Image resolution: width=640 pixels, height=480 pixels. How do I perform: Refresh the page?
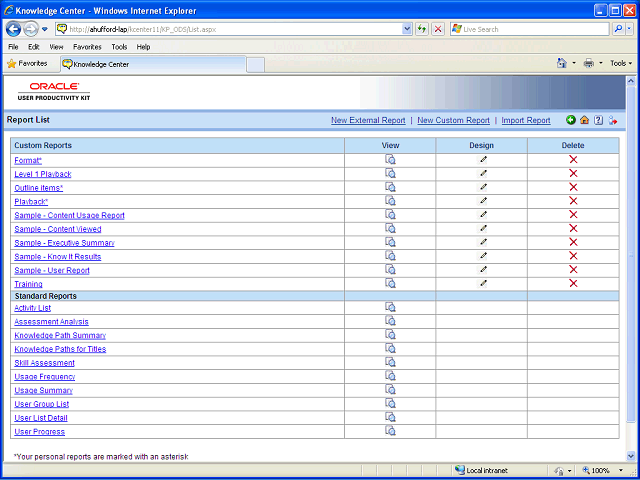point(422,29)
